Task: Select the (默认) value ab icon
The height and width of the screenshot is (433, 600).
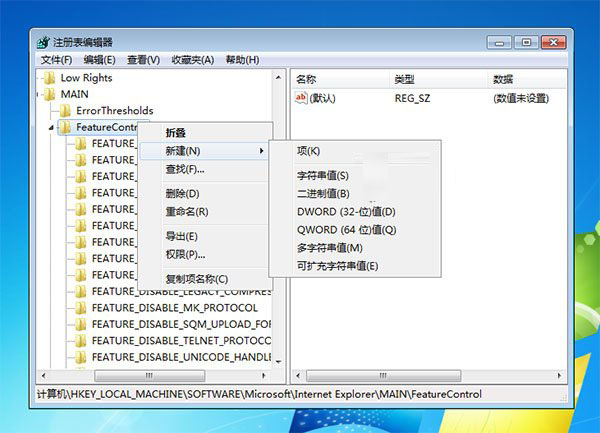Action: tap(301, 98)
